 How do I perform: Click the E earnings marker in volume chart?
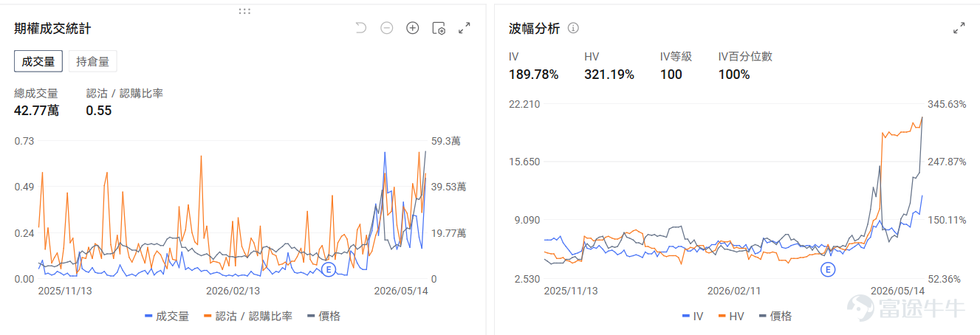pyautogui.click(x=329, y=269)
